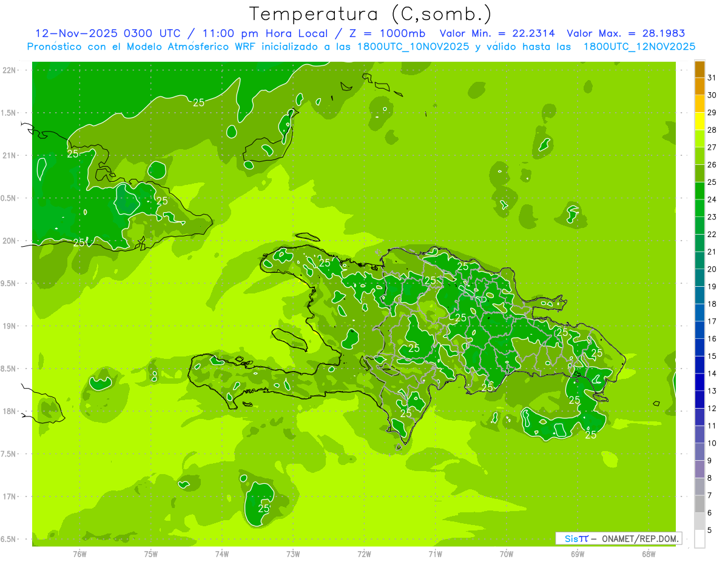Pick the lime legend swatch between 27 and 28
This screenshot has height=562, width=728.
[699, 139]
